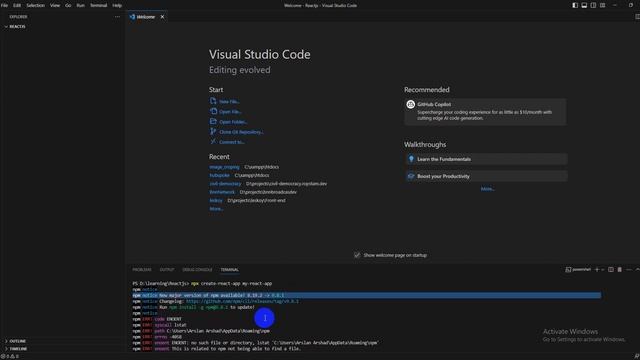Click the Clone Git Repository branch icon

click(x=213, y=131)
